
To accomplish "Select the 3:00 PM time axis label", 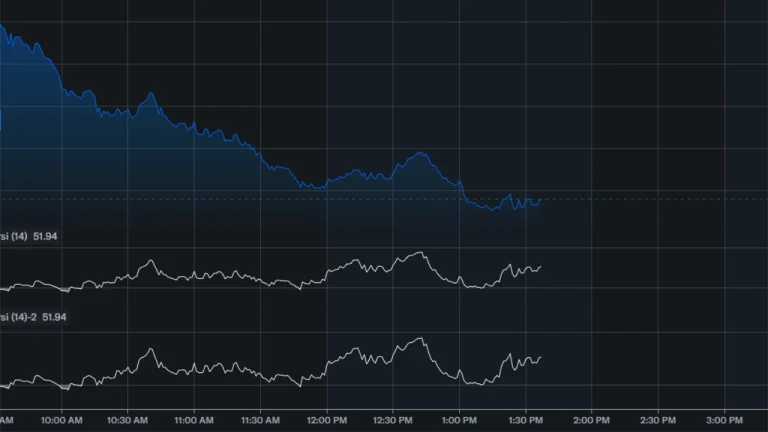I will (x=723, y=419).
